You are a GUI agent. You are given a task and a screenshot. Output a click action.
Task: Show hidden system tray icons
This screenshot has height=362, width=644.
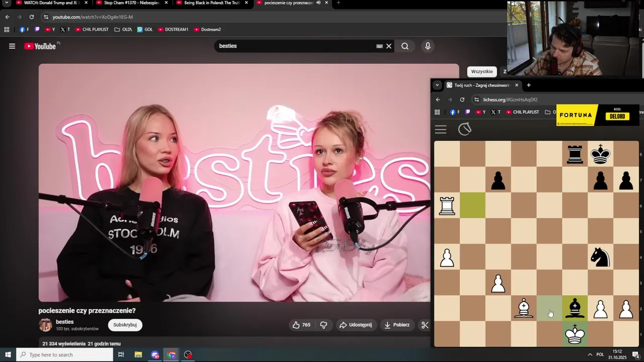click(x=590, y=354)
